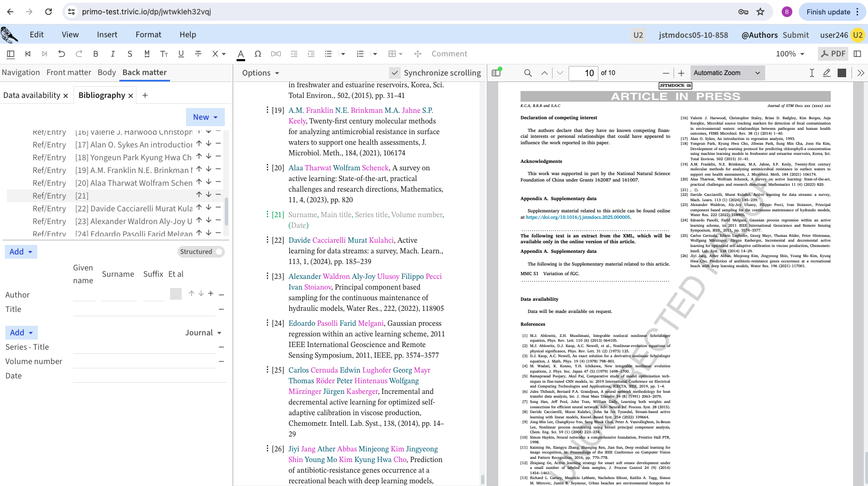Click the underline formatting icon
This screenshot has height=486, width=868.
tap(181, 54)
